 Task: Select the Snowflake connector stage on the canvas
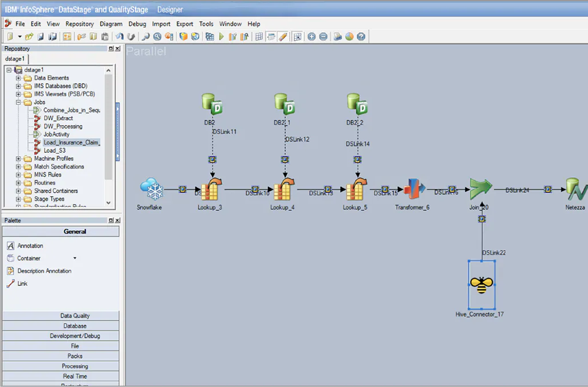tap(152, 189)
